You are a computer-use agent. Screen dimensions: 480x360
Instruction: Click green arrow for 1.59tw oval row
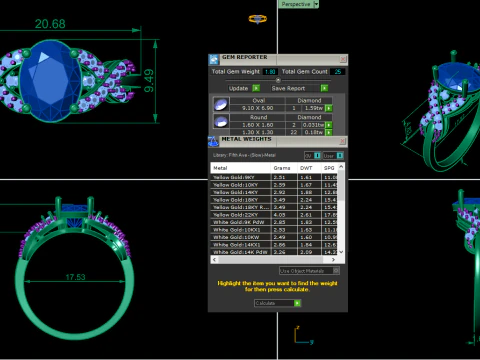pyautogui.click(x=329, y=108)
